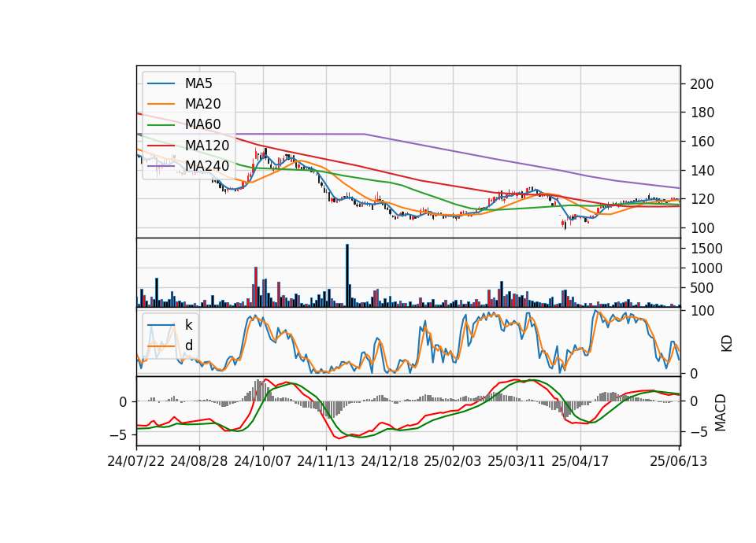Click the MA5 legend label

tap(198, 83)
